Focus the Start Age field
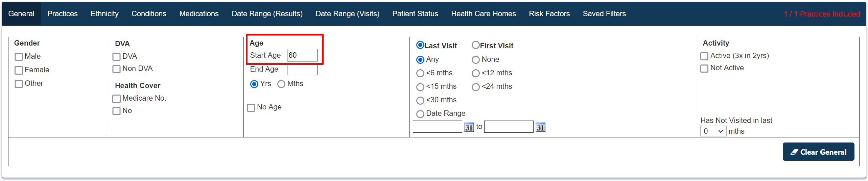This screenshot has height=181, width=868. click(x=302, y=55)
